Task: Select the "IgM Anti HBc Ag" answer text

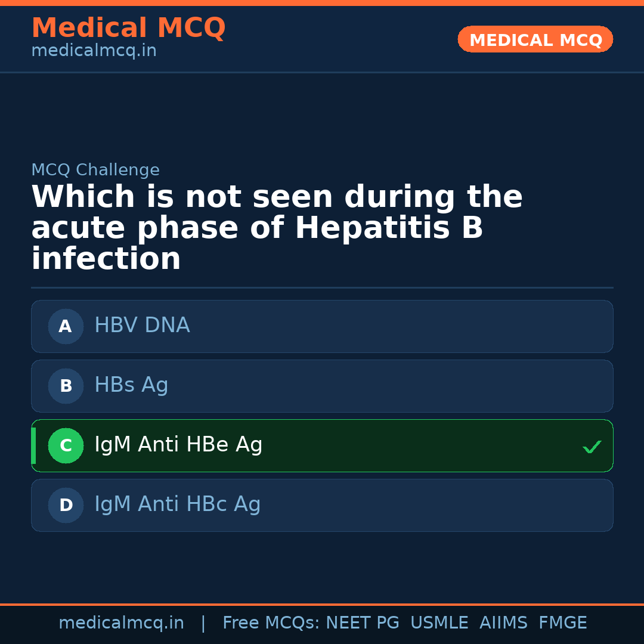Action: pos(177,504)
